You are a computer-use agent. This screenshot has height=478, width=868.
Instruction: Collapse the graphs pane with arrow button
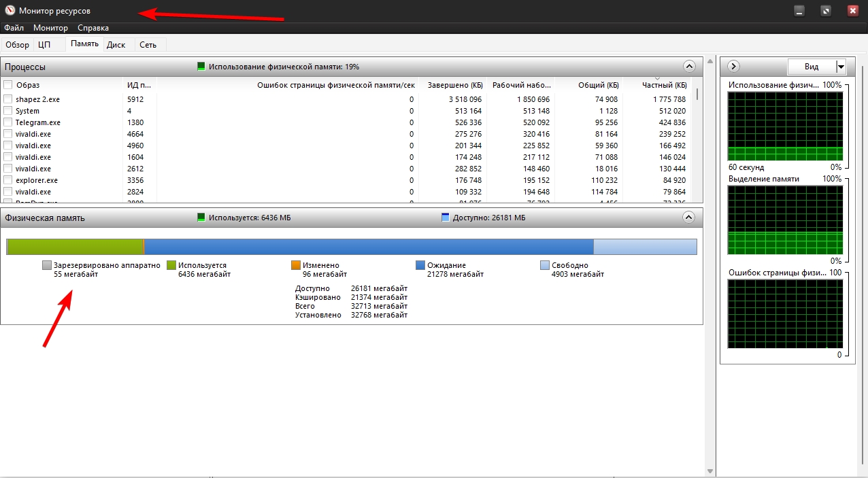(x=734, y=67)
